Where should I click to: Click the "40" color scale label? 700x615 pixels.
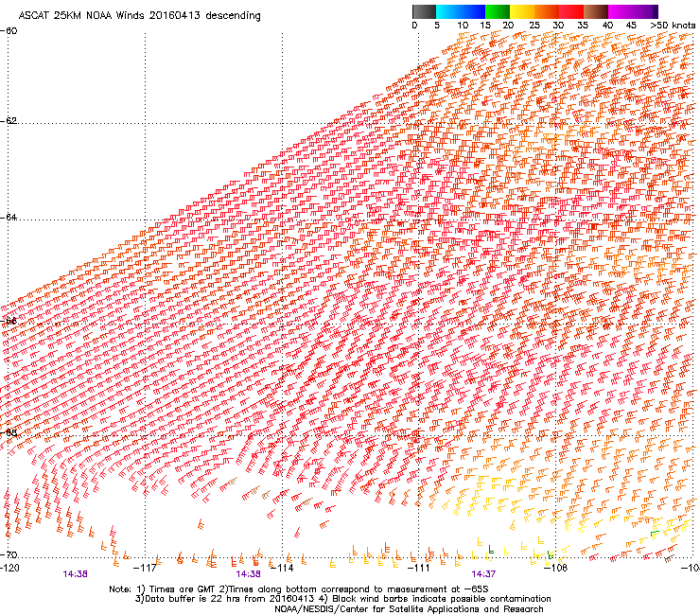[607, 26]
